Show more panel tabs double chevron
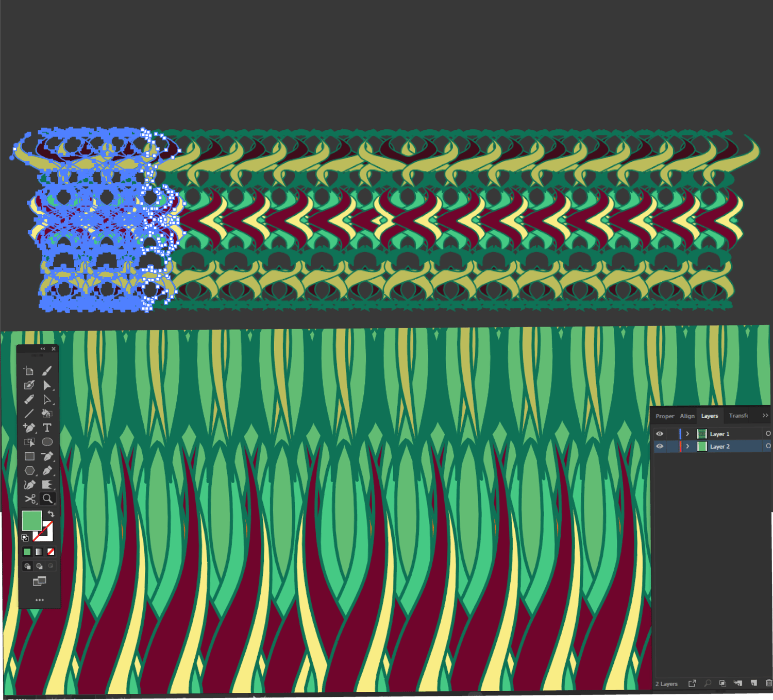 (765, 416)
